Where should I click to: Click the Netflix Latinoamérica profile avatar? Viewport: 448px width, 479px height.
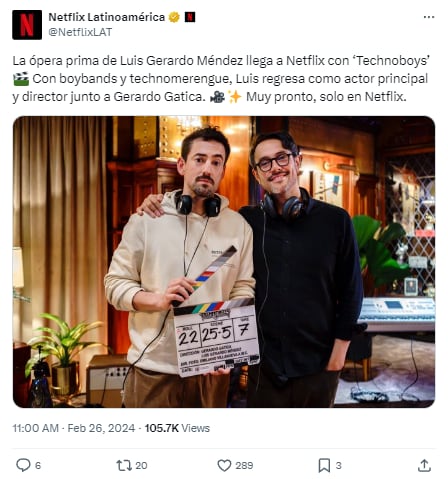tap(27, 25)
